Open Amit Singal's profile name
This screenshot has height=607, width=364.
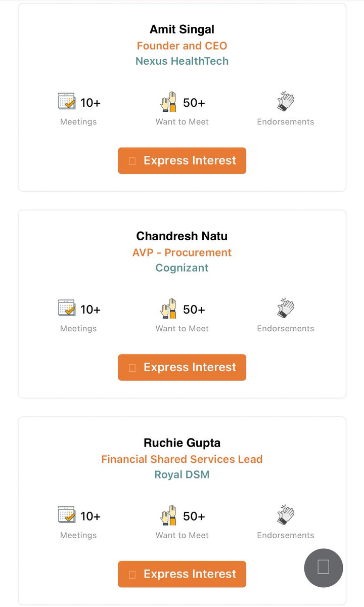click(182, 29)
